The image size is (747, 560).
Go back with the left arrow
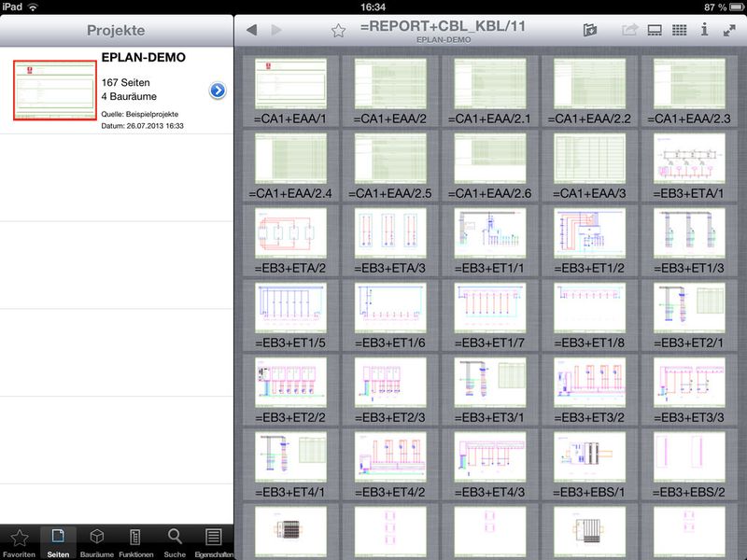251,30
